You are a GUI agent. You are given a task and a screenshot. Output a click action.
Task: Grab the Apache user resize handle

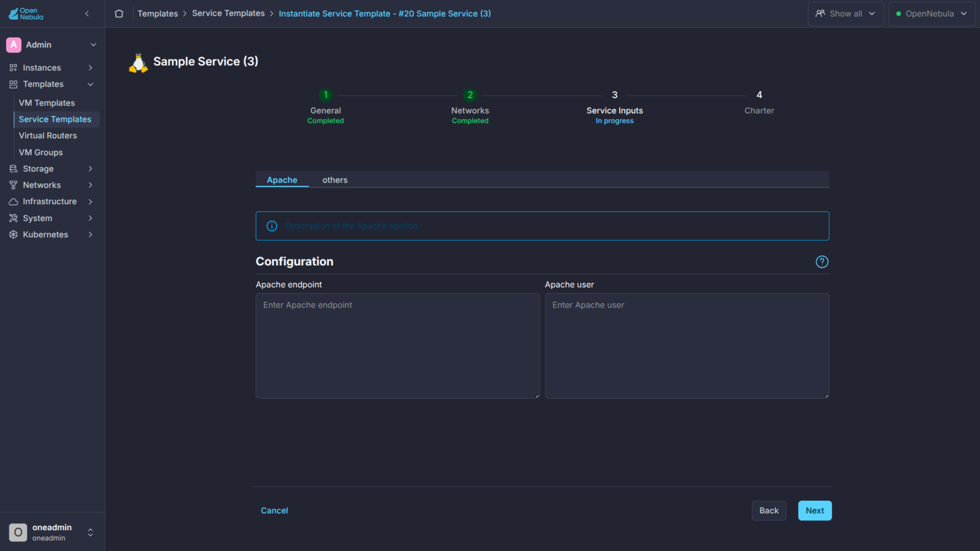pos(826,396)
